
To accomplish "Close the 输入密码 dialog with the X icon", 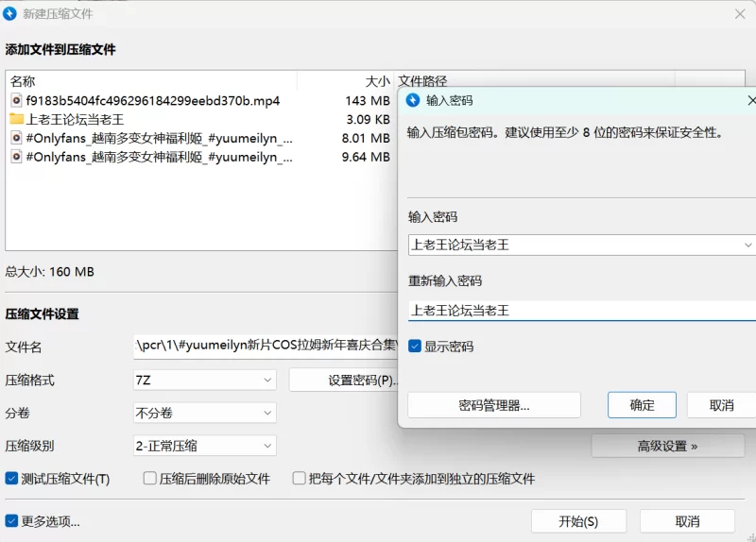I will coord(750,100).
